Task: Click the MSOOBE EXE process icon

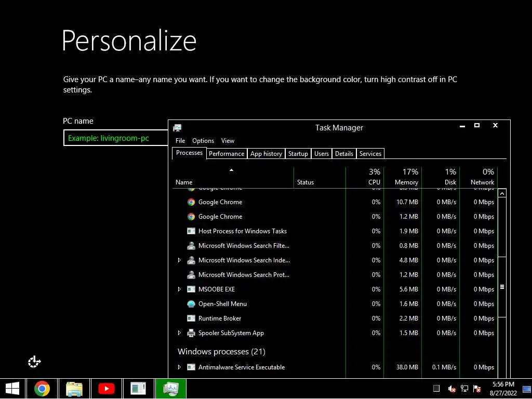Action: [x=191, y=289]
